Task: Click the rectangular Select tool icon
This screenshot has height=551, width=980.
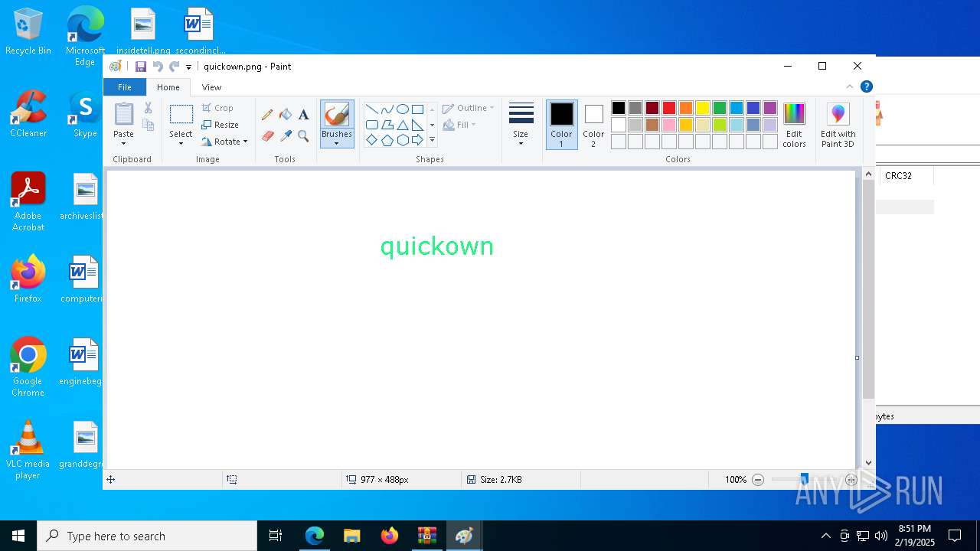Action: (x=181, y=115)
